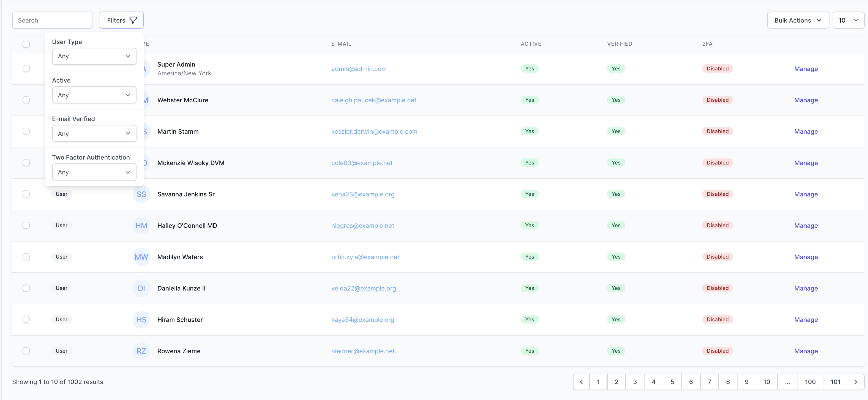Check the Super Admin row checkbox
This screenshot has width=868, height=400.
(26, 69)
